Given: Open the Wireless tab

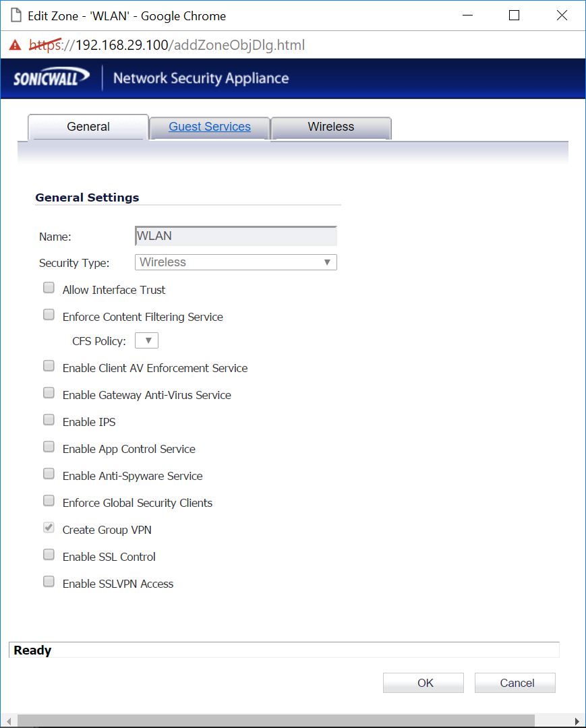Looking at the screenshot, I should point(330,127).
